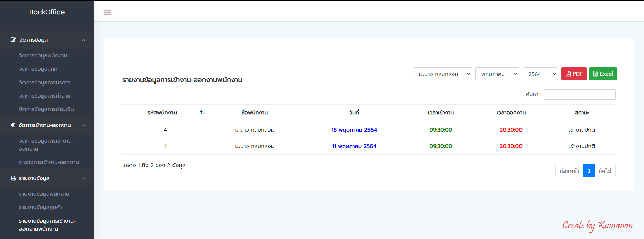Collapse the รายงานข้อมูล section chevron

[83, 178]
